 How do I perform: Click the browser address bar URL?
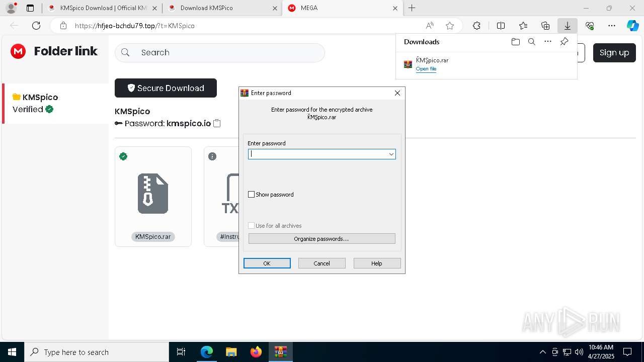tap(135, 26)
